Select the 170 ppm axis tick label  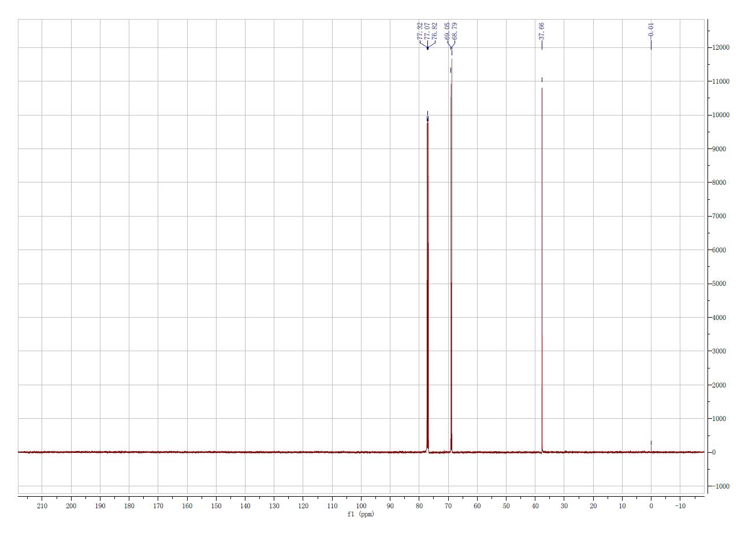point(158,507)
